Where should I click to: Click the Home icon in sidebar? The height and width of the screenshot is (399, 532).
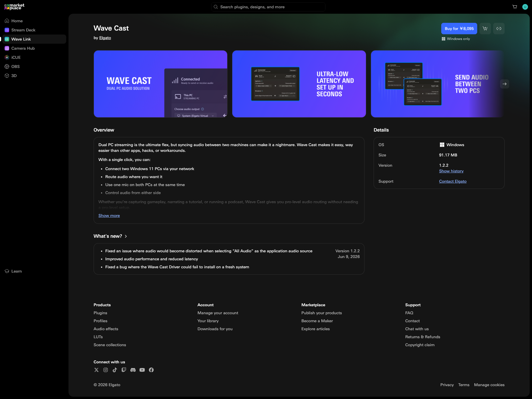point(7,21)
